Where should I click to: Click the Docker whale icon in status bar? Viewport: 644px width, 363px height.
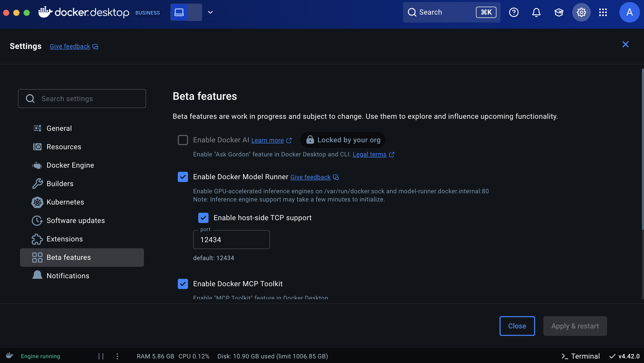(x=9, y=356)
